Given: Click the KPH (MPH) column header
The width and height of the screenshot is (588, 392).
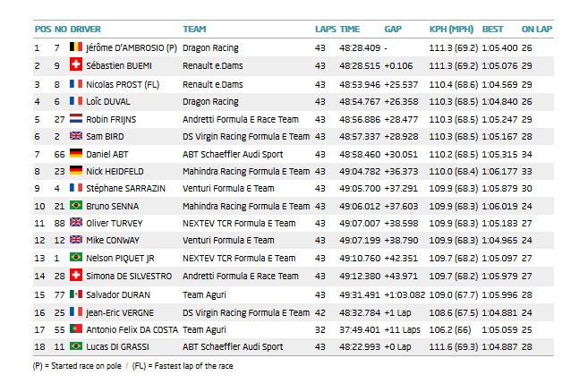Looking at the screenshot, I should [x=451, y=30].
